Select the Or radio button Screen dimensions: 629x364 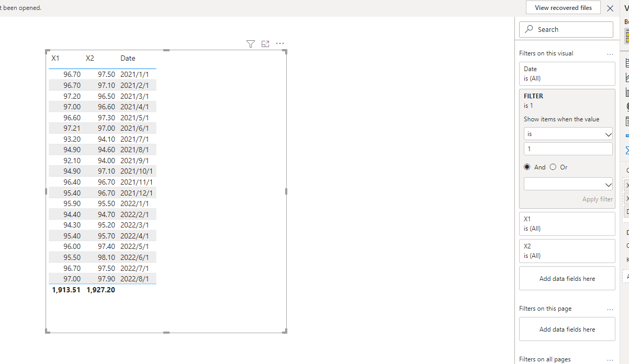tap(553, 167)
